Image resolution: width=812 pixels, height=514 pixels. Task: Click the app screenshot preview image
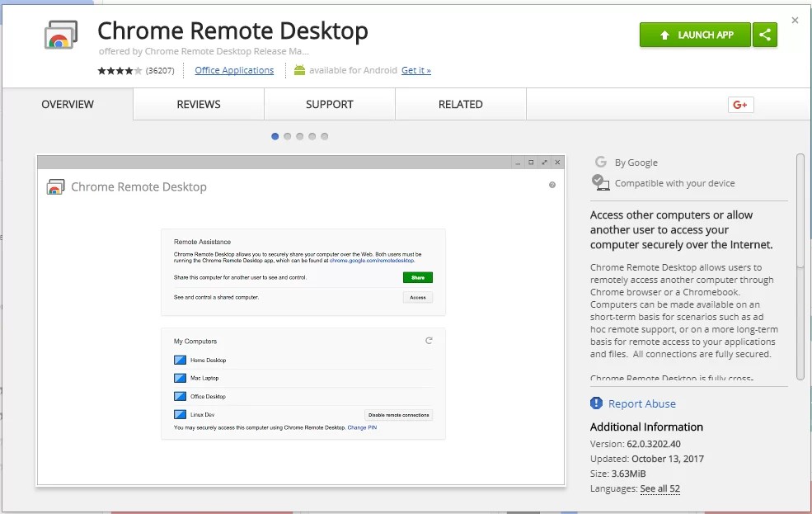(x=301, y=320)
